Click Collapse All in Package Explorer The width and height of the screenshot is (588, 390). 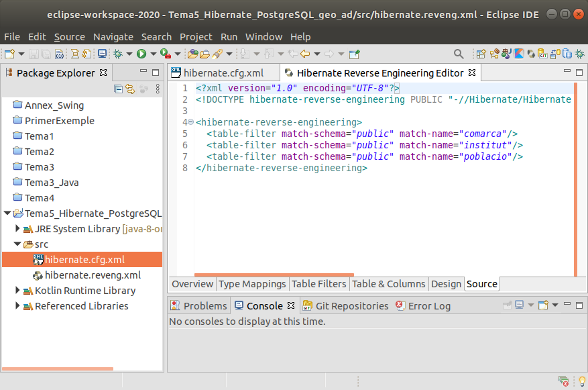pos(118,89)
